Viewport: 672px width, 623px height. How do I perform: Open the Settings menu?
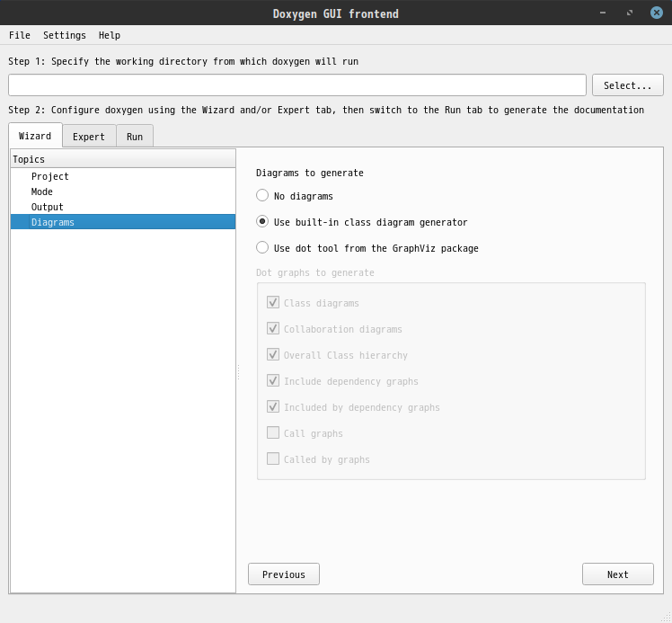pyautogui.click(x=65, y=35)
